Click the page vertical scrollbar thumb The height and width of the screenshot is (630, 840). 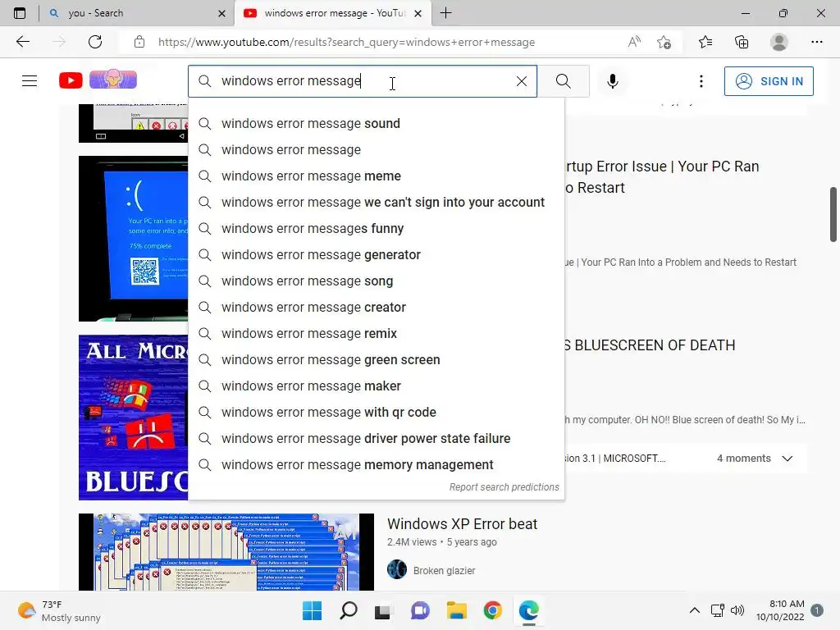(833, 214)
